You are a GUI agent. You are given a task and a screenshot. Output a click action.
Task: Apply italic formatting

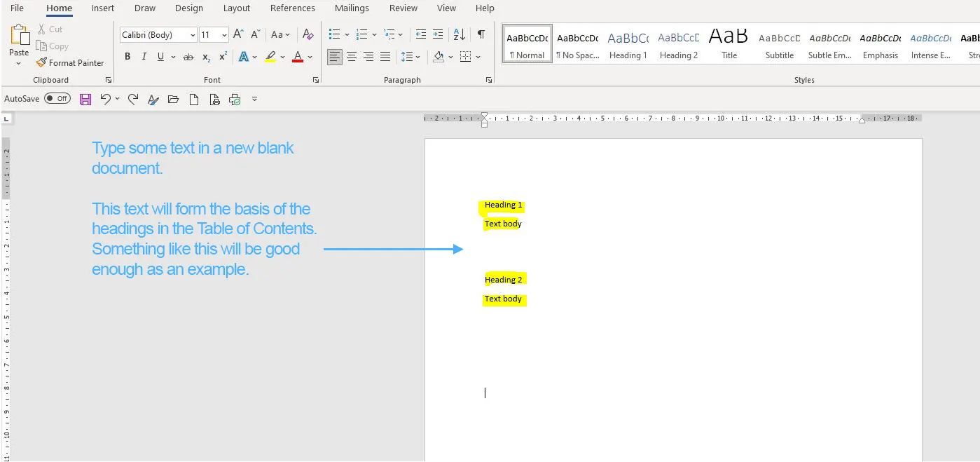[144, 57]
